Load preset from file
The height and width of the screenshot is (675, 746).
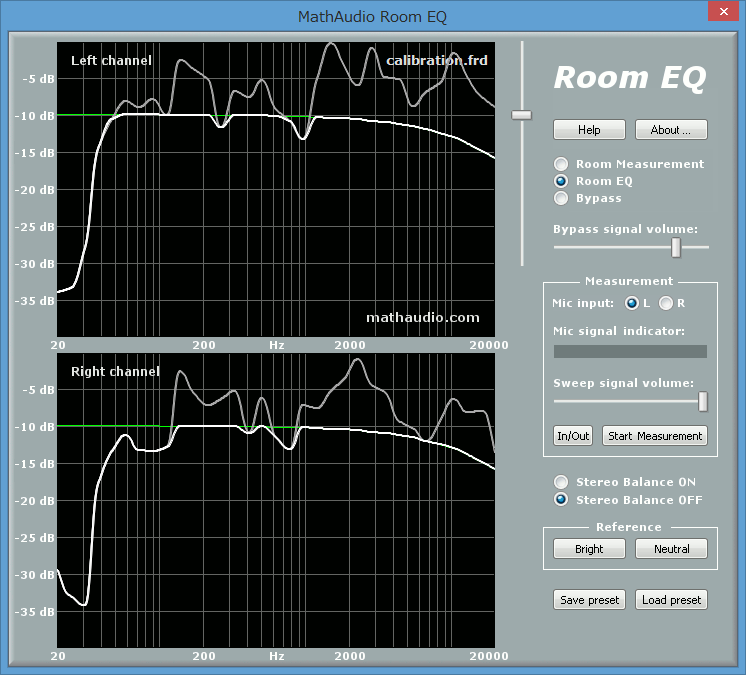coord(671,600)
